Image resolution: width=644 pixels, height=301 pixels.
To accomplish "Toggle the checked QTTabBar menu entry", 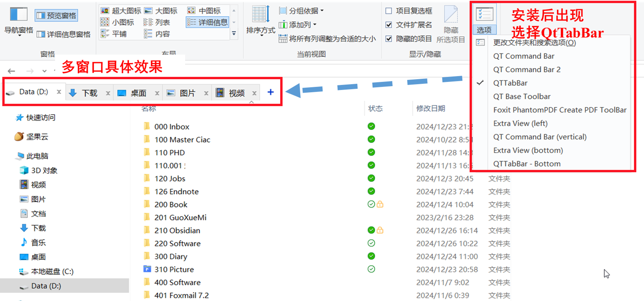I will coord(510,83).
